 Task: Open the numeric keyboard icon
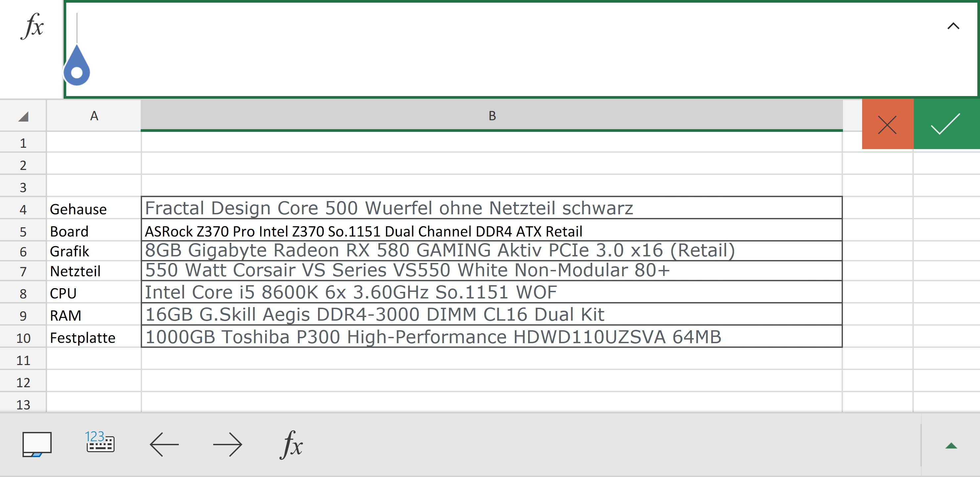100,442
